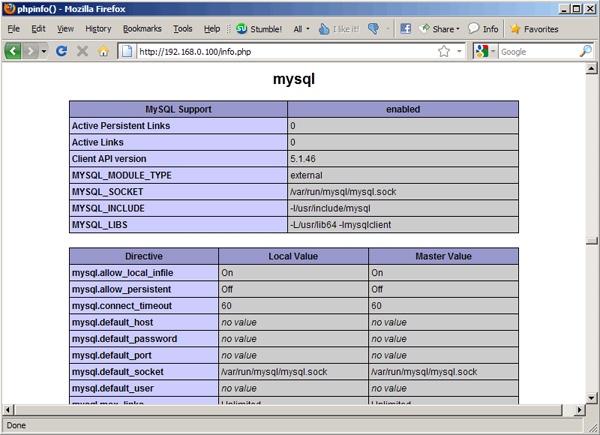Open the Tools menu
The height and width of the screenshot is (435, 600).
pyautogui.click(x=182, y=29)
